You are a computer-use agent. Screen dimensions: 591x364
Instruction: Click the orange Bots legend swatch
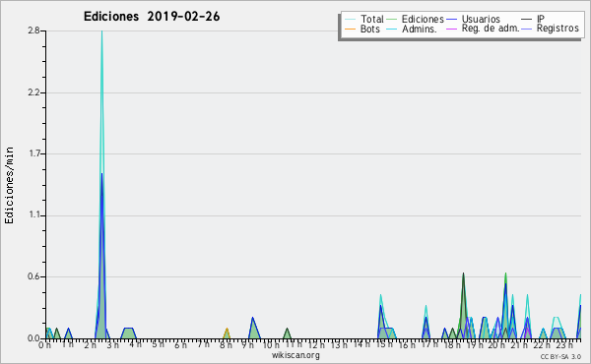tap(350, 29)
